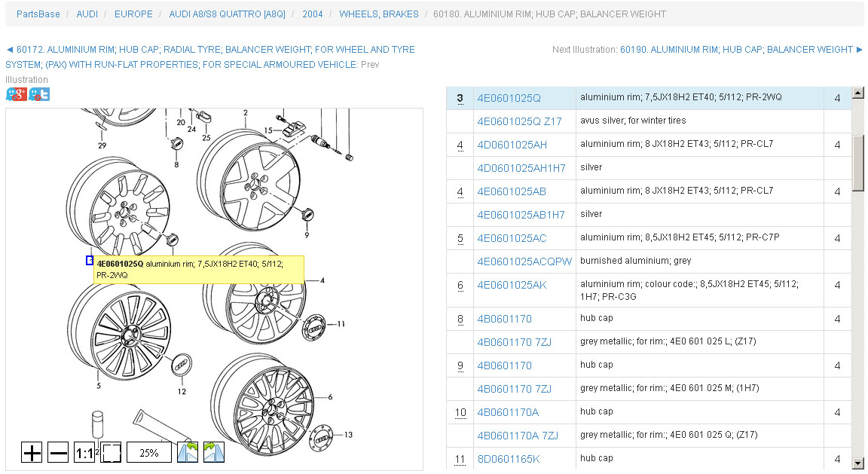
Task: Click description 'burnished aluminium; grey'
Action: coord(635,261)
